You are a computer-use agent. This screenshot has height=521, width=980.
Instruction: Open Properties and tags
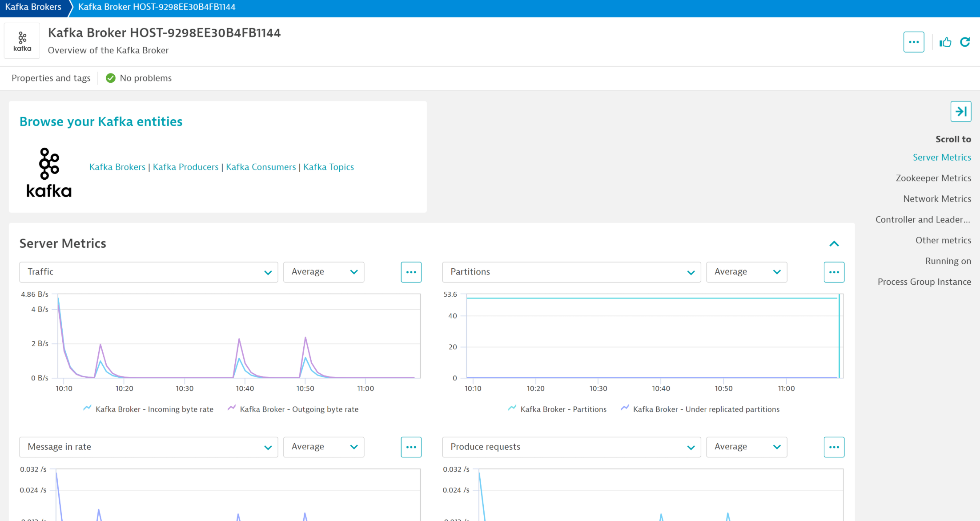point(51,78)
